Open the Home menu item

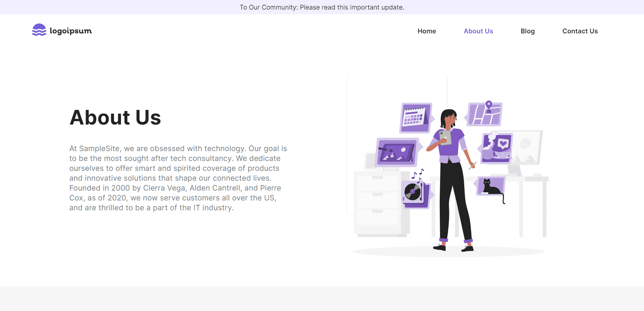(427, 31)
